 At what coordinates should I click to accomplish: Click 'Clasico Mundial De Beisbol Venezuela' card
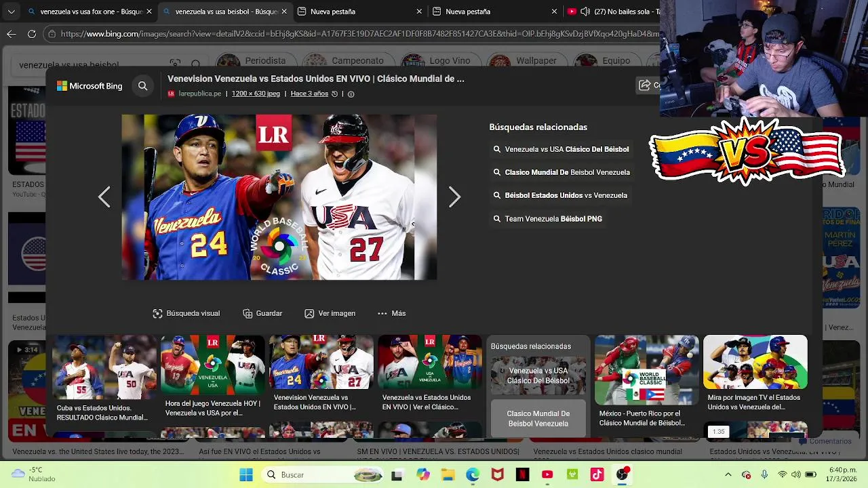pyautogui.click(x=538, y=418)
